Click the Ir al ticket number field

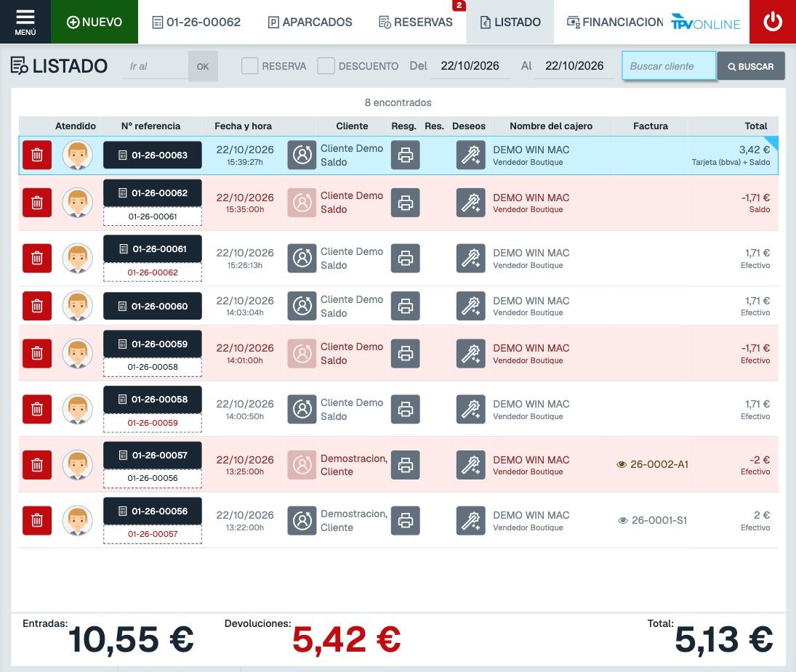[x=155, y=66]
